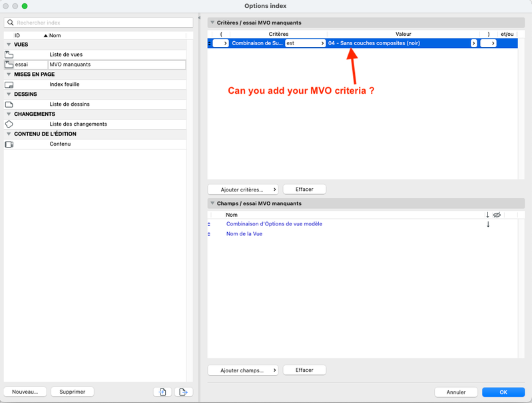Click the Index feuille layout icon
Screen dimensions: 532x403
click(x=9, y=84)
